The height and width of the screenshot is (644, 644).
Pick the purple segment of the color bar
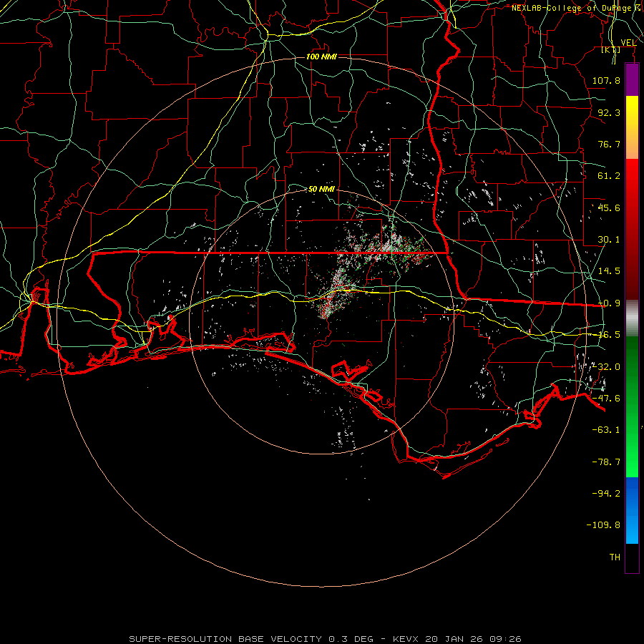coord(632,79)
